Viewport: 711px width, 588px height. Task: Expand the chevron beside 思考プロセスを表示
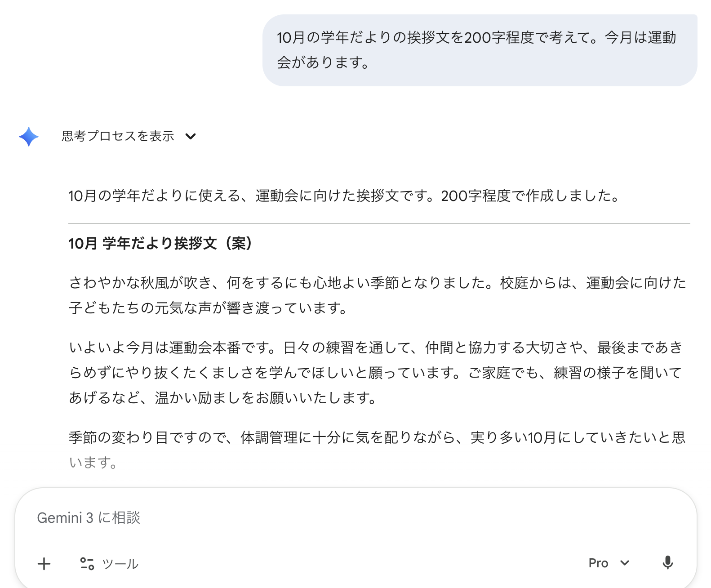pos(191,136)
